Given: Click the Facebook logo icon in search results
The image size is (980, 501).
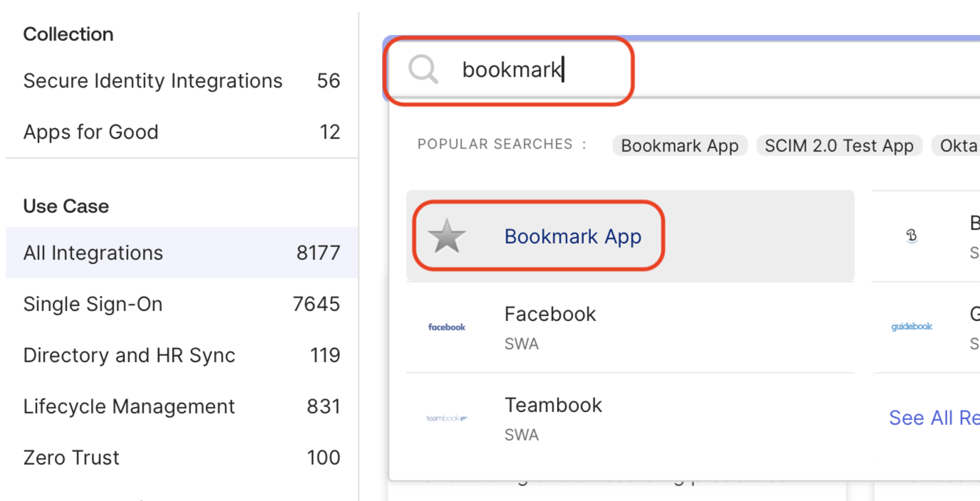Looking at the screenshot, I should coord(447,327).
